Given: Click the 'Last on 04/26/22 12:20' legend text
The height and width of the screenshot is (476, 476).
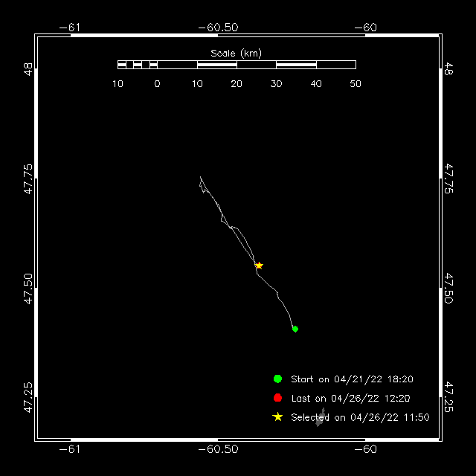Looking at the screenshot, I should 350,399.
